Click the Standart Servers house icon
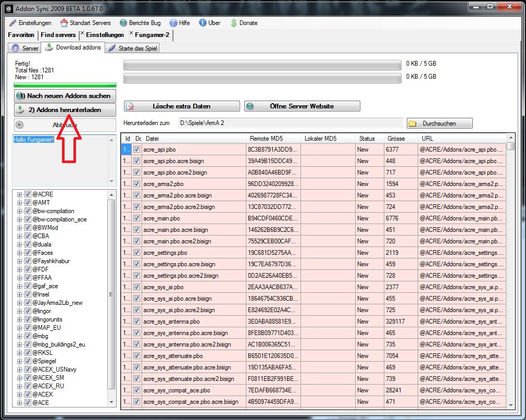 (x=64, y=23)
